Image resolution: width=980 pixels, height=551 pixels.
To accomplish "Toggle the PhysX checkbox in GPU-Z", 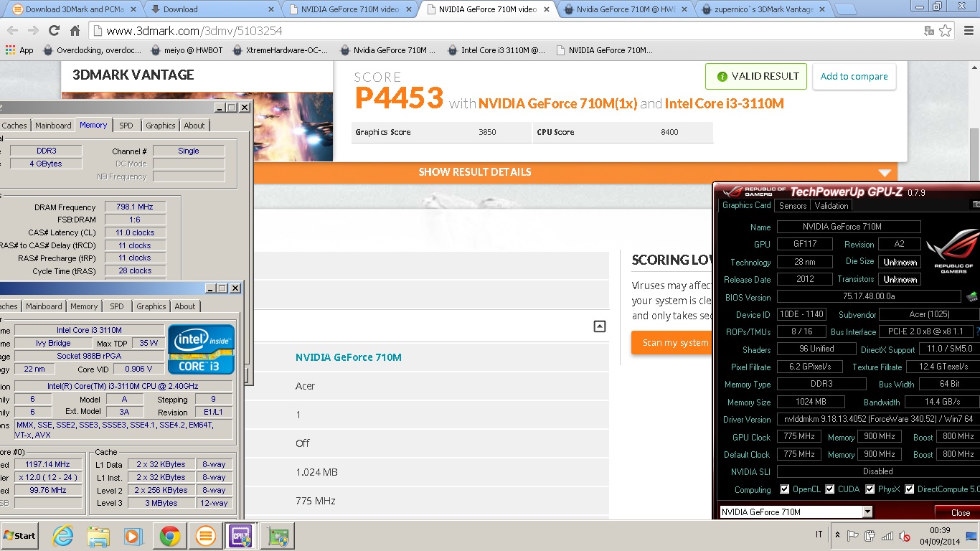I will coord(870,489).
